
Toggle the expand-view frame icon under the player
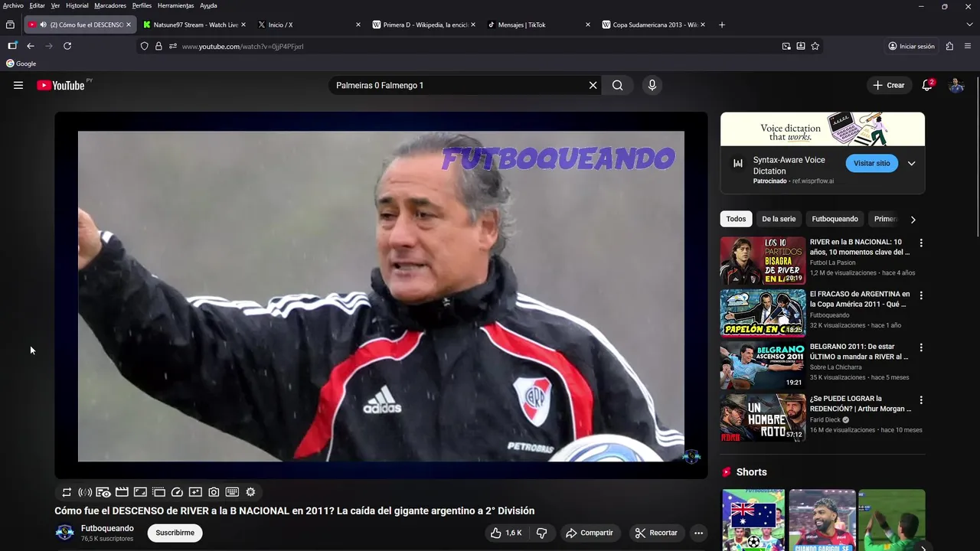click(140, 492)
